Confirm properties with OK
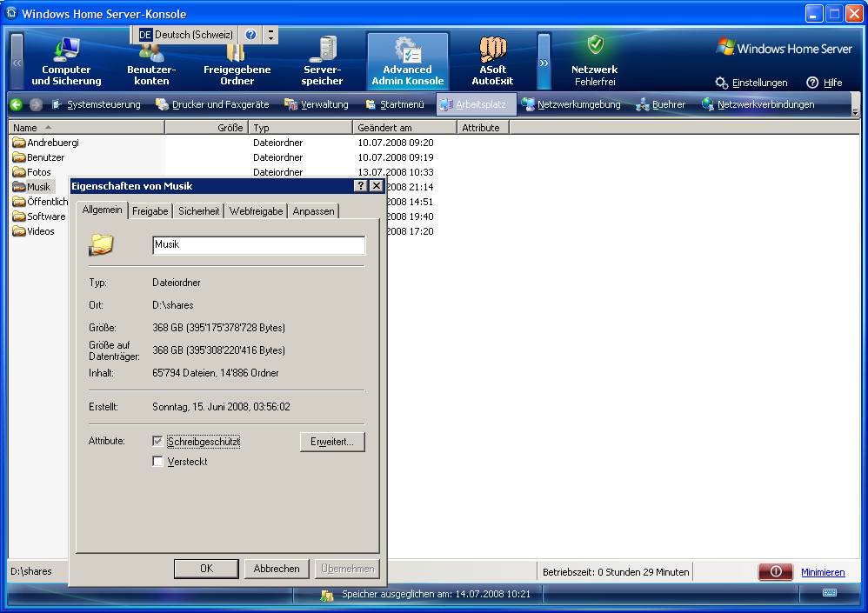The height and width of the screenshot is (613, 868). pos(206,569)
